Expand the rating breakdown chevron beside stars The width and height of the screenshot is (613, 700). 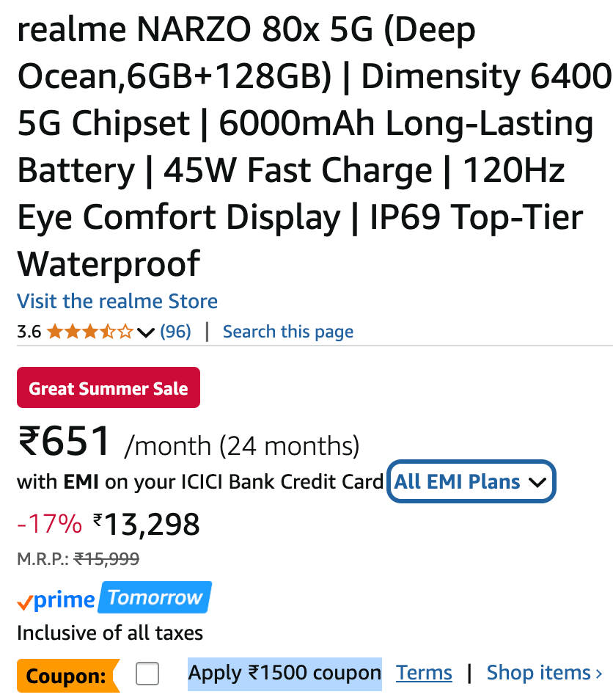145,333
